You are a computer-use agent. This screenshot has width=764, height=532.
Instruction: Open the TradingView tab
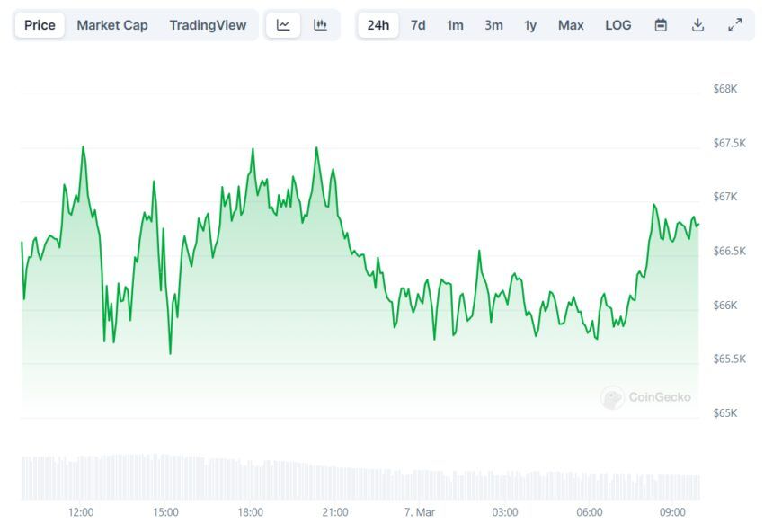coord(208,25)
